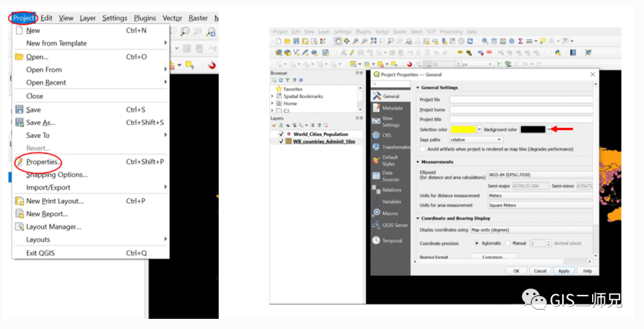
Task: Click the Toggle Editing pencil icon
Action: [x=352, y=53]
